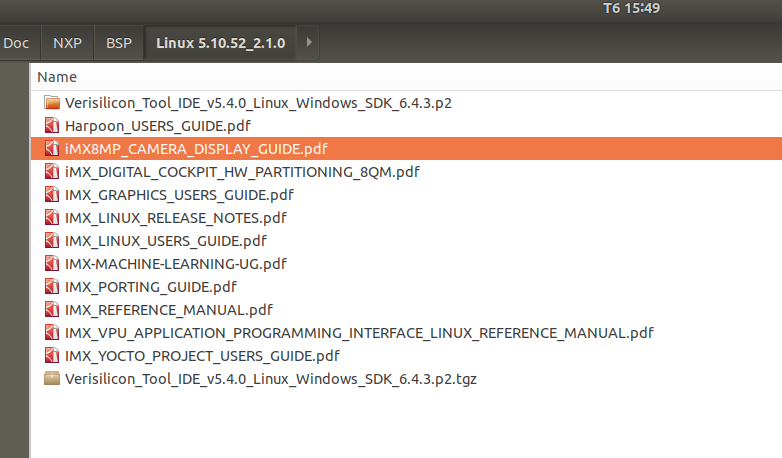Select the IMX_VPU_APPLICATION_PROGRAMMING_INTERFACE reference manual file name

[359, 333]
